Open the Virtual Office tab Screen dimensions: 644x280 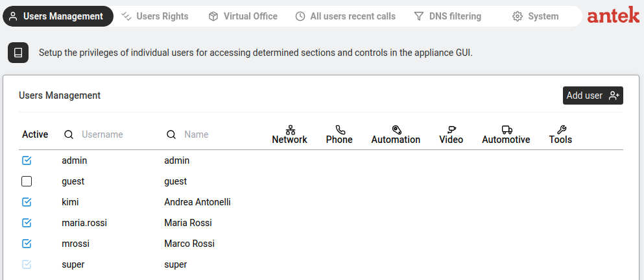coord(243,16)
